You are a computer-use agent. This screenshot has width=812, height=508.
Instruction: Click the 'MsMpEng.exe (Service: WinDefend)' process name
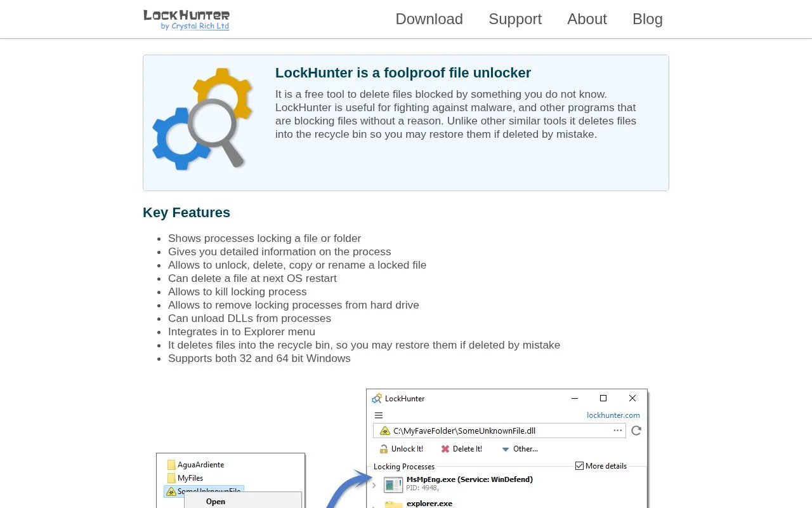469,479
